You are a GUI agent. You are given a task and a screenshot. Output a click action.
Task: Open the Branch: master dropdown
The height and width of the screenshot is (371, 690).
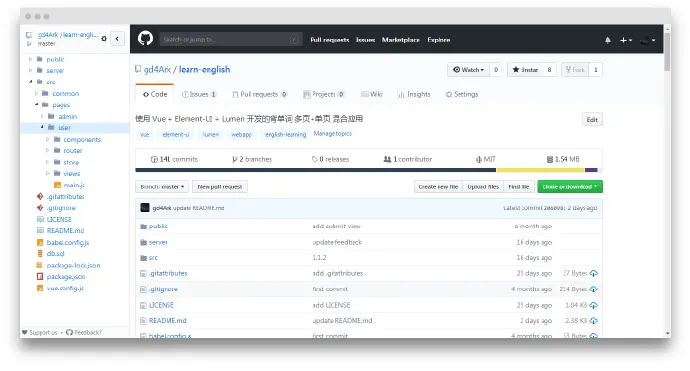click(x=162, y=187)
